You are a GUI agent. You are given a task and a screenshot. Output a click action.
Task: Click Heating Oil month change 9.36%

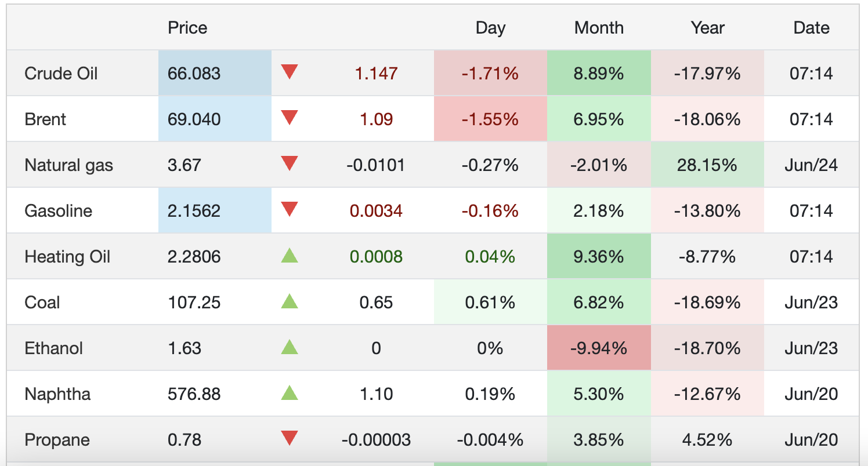click(599, 257)
